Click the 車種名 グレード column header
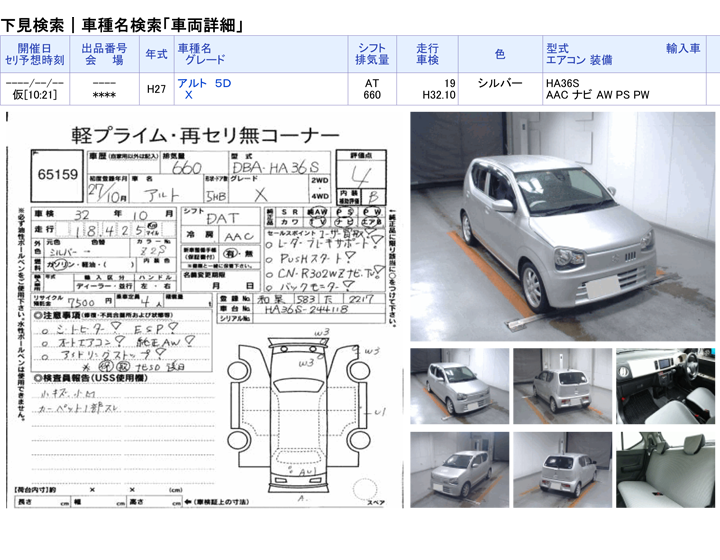The height and width of the screenshot is (560, 720). tap(261, 54)
